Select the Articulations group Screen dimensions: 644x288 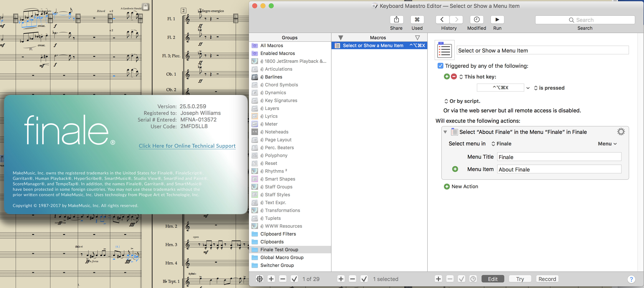tap(290, 69)
